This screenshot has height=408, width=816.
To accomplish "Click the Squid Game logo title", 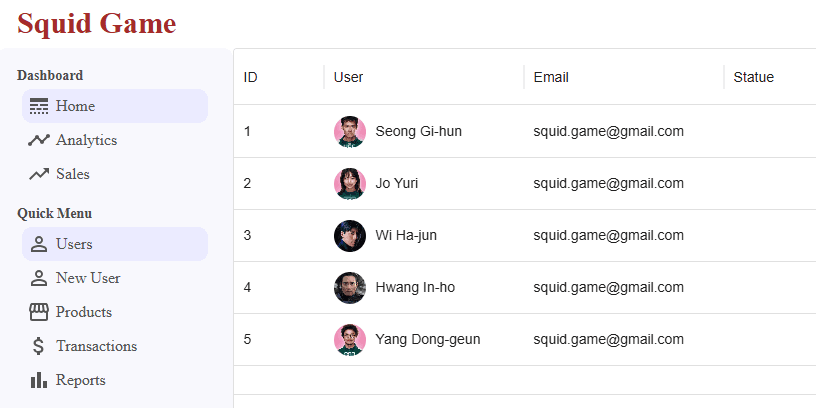I will tap(97, 24).
